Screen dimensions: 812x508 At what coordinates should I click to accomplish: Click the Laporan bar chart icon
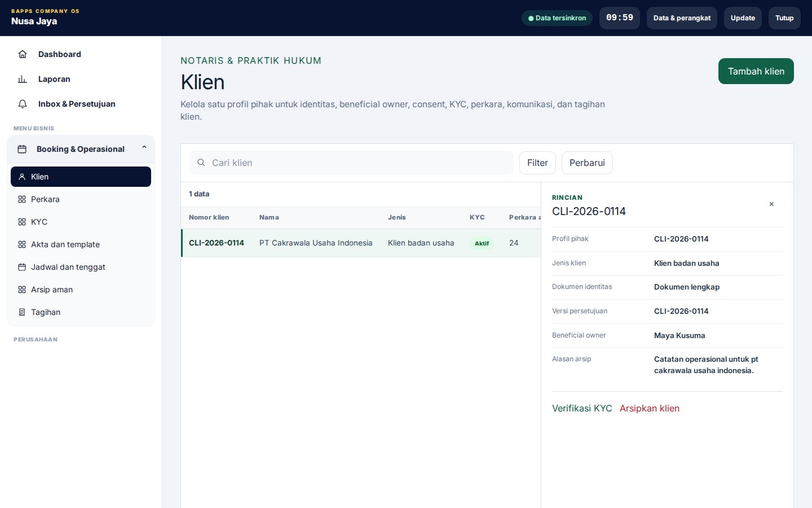23,79
